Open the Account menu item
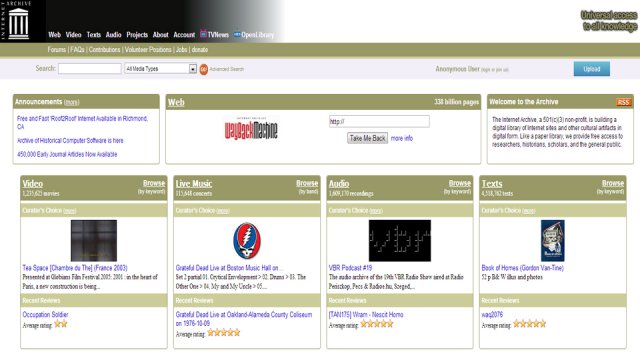 point(184,35)
